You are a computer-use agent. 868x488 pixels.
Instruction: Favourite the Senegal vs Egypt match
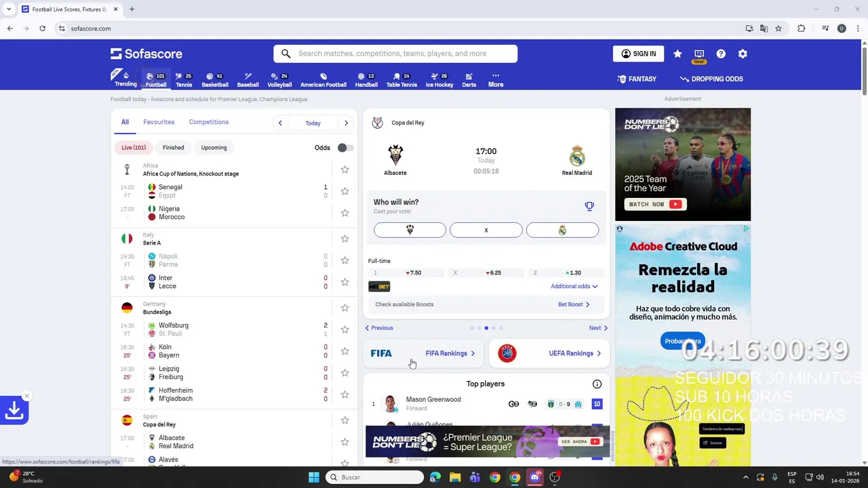[344, 191]
